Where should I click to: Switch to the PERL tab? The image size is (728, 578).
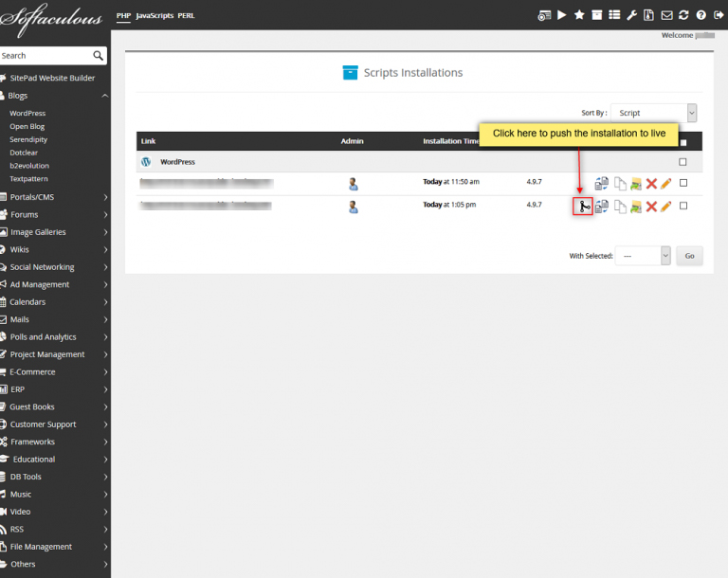coord(186,16)
